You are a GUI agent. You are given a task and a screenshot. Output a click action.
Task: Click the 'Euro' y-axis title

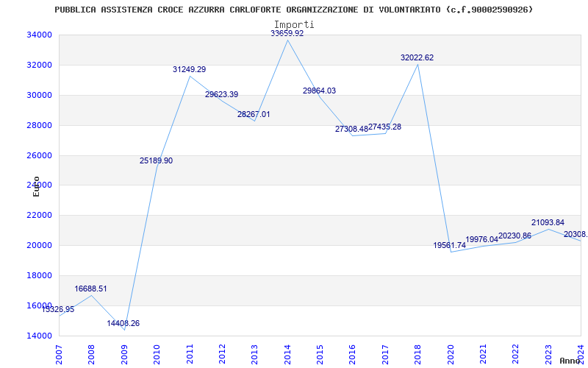coord(36,187)
